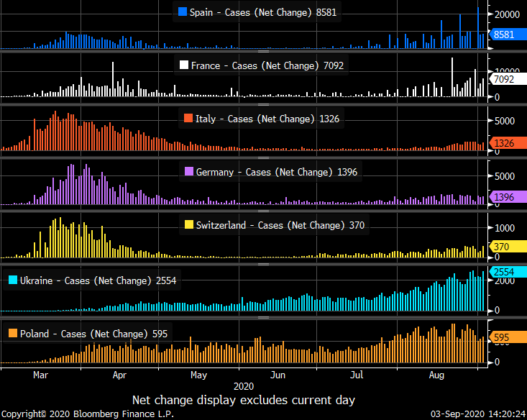Click the Mar label on the time axis
Screen dimensions: 527x420
pyautogui.click(x=41, y=375)
